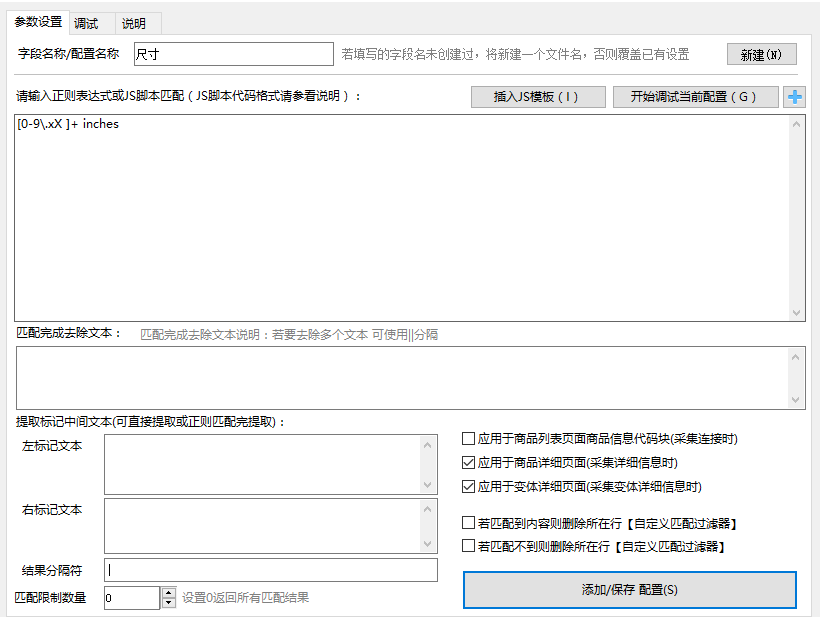Decrease match limit with spinner down arrow
The width and height of the screenshot is (820, 617).
click(168, 603)
